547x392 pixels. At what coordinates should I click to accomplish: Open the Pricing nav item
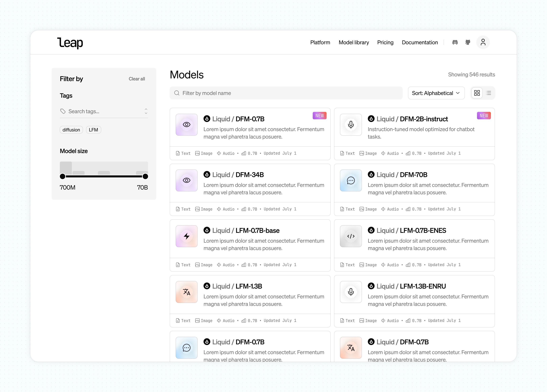coord(385,42)
